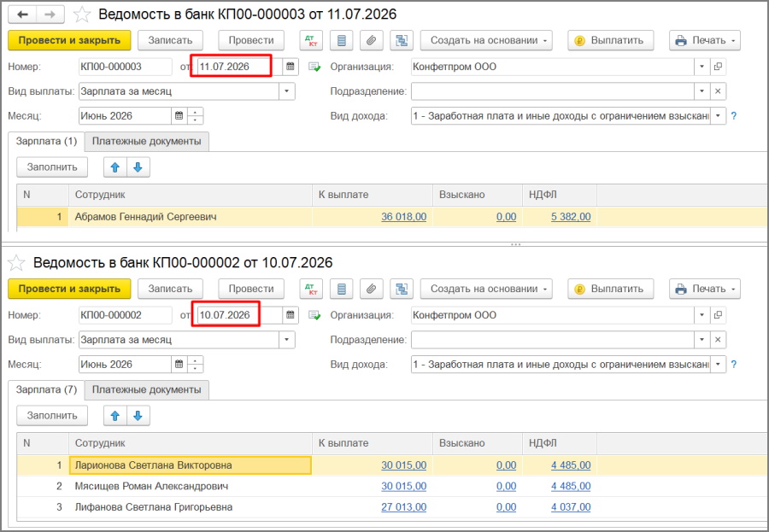
Task: Open К выплате amount 36 018,00
Action: click(403, 217)
